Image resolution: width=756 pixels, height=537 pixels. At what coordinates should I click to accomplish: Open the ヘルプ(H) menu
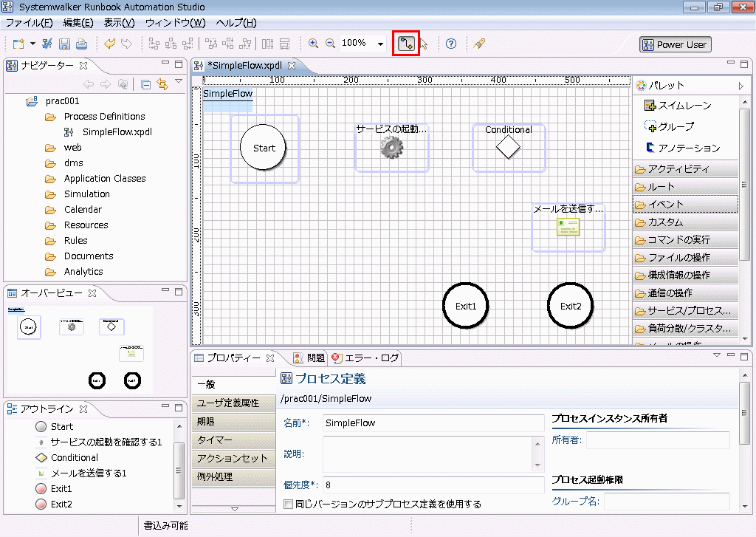click(x=236, y=23)
